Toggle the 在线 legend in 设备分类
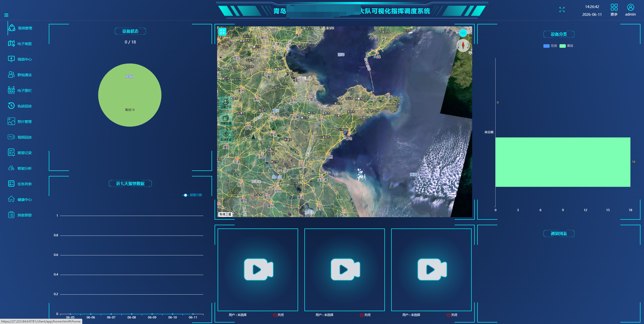Viewport: 644px width, 324px height. [550, 46]
